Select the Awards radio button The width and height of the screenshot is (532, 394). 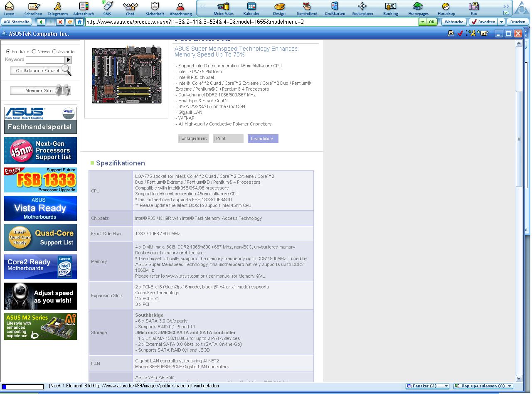(54, 52)
